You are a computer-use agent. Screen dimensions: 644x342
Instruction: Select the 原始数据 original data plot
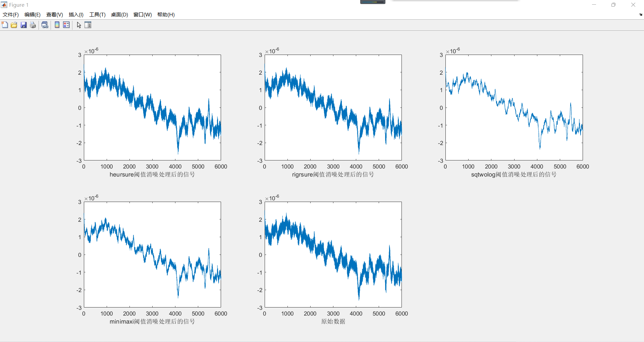[333, 255]
